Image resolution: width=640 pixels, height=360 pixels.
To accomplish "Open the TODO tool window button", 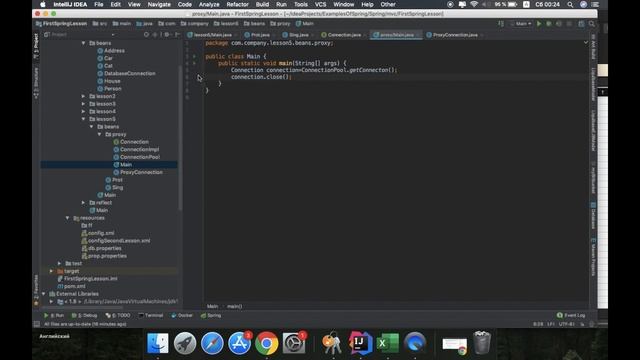I will click(118, 316).
